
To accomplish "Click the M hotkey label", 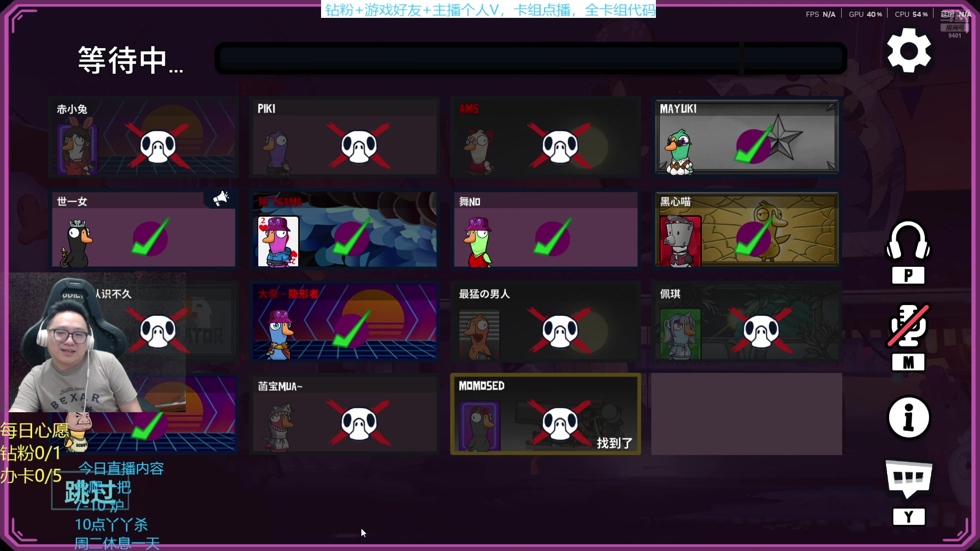I will [x=908, y=363].
